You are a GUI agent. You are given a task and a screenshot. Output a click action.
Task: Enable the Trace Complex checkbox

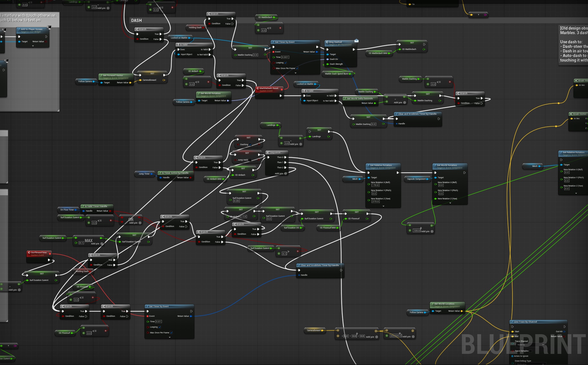pyautogui.click(x=531, y=351)
